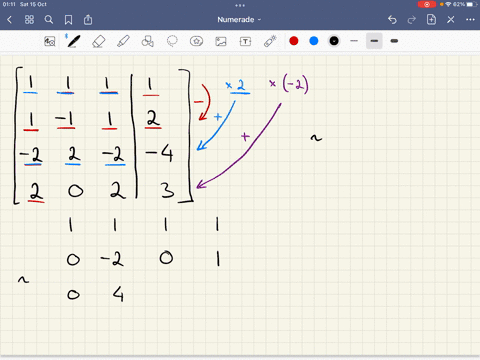Open the Numerade document title dropdown

[239, 20]
